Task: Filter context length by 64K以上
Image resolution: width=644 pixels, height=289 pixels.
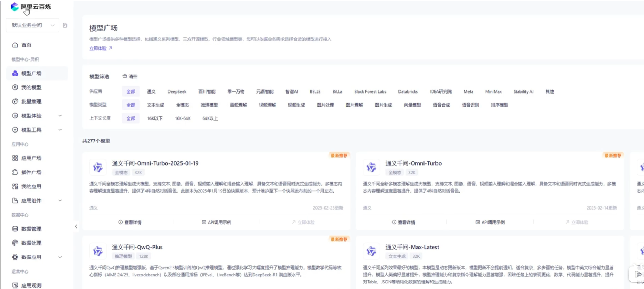Action: pos(210,118)
